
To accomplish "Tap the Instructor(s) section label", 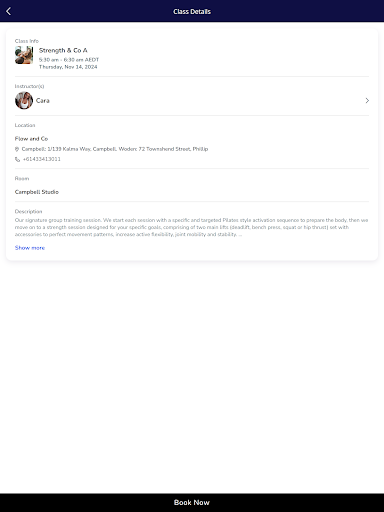I will tap(29, 86).
